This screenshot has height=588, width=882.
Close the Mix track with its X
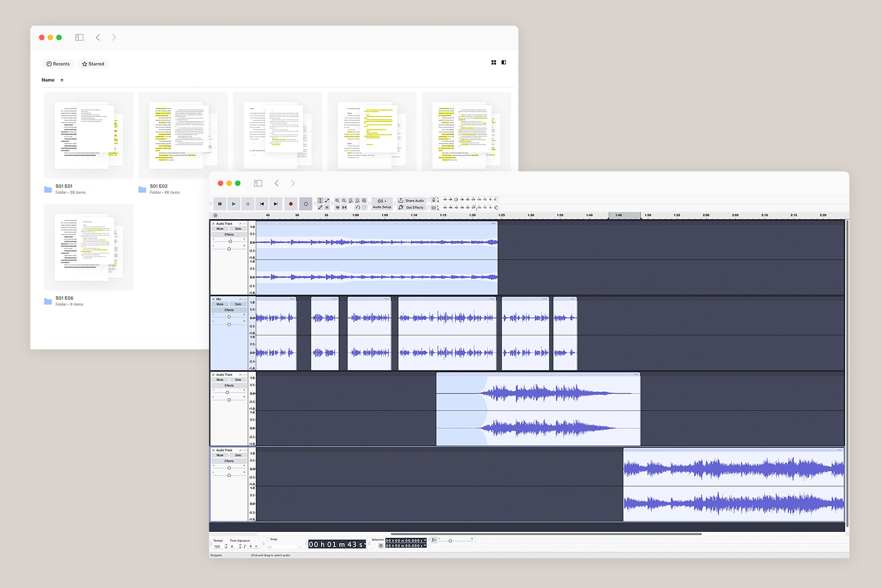(x=214, y=299)
